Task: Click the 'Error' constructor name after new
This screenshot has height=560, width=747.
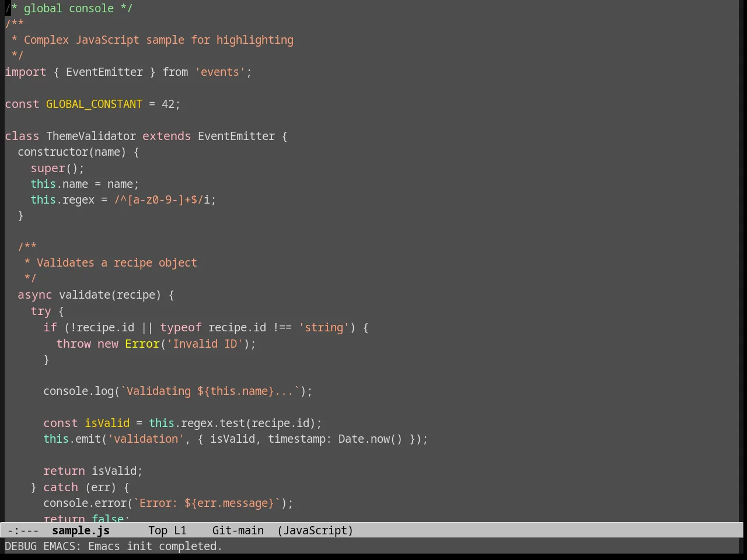Action: pos(142,344)
